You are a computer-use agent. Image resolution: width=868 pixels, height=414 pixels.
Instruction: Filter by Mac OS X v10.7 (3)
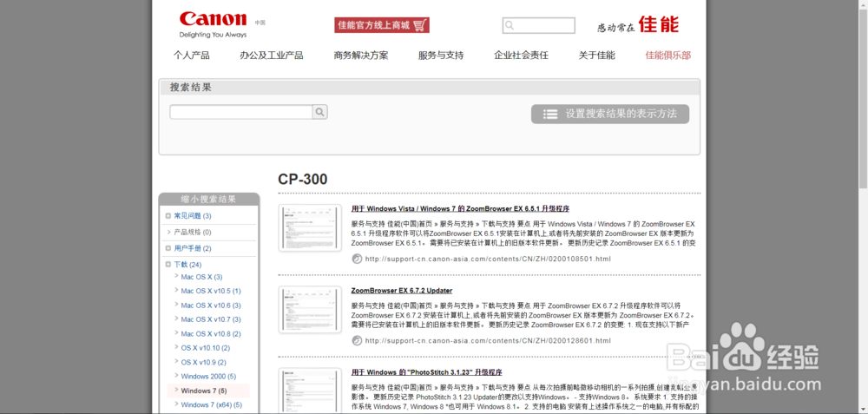(x=211, y=319)
